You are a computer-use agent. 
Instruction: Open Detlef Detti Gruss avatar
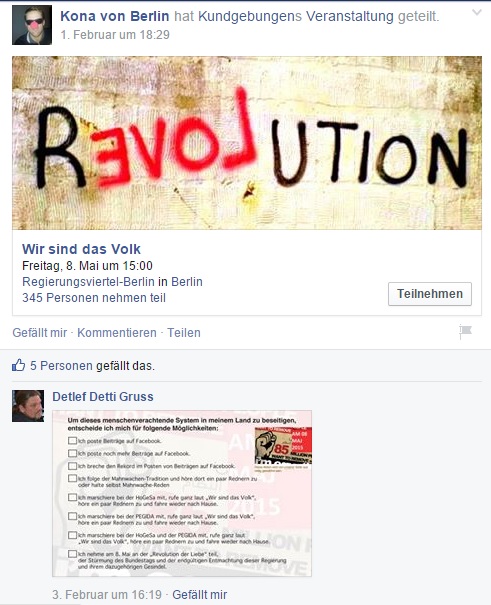pos(28,406)
